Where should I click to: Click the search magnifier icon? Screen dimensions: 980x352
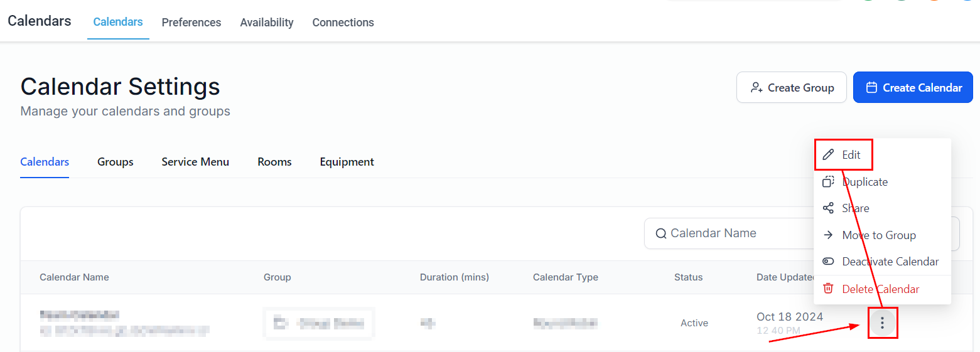(660, 233)
